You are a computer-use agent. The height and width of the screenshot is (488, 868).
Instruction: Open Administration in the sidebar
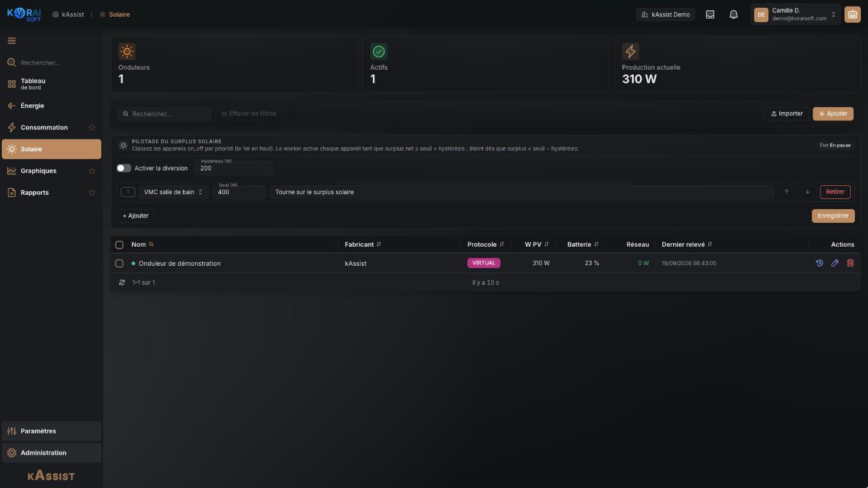(x=51, y=453)
